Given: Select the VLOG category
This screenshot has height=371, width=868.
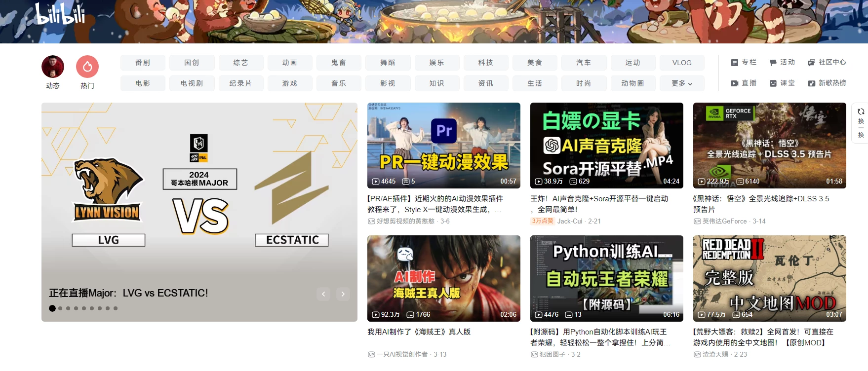Looking at the screenshot, I should pyautogui.click(x=682, y=63).
